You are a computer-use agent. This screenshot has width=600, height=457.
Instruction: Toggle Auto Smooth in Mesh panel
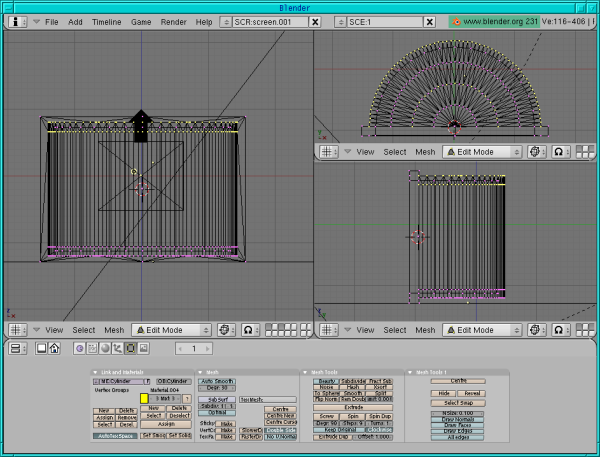pos(217,381)
